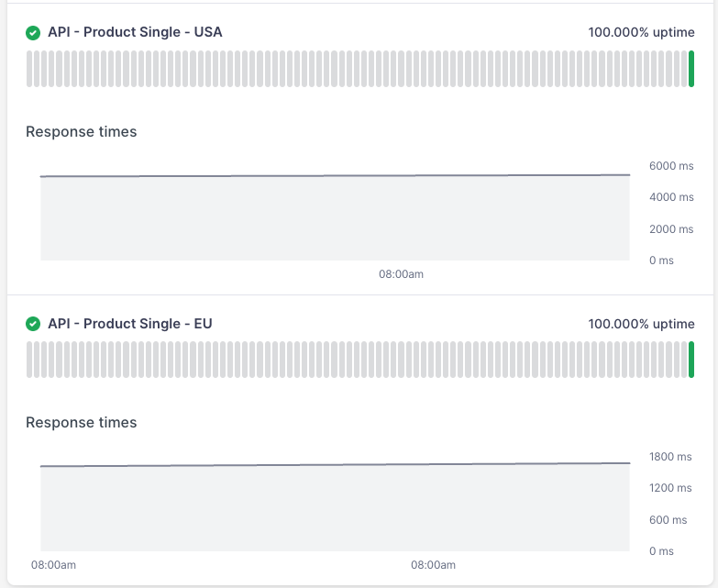Screen dimensions: 718x588
Task: Click the USA response times chart line
Action: (x=335, y=175)
